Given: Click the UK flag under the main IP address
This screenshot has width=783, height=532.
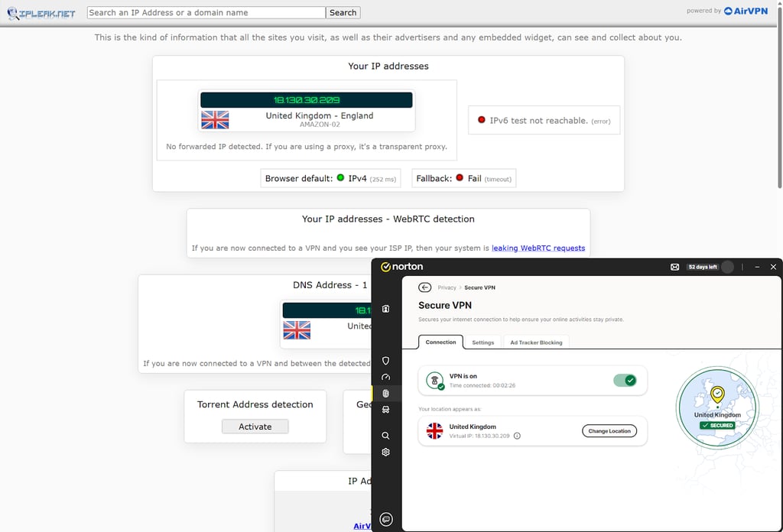Looking at the screenshot, I should (x=215, y=120).
